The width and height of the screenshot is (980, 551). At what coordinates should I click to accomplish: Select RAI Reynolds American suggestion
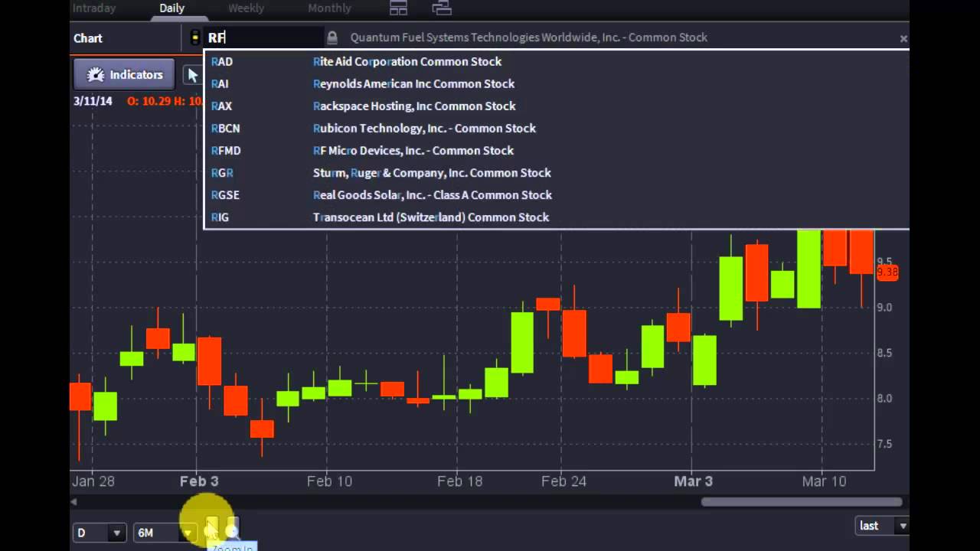pos(556,83)
